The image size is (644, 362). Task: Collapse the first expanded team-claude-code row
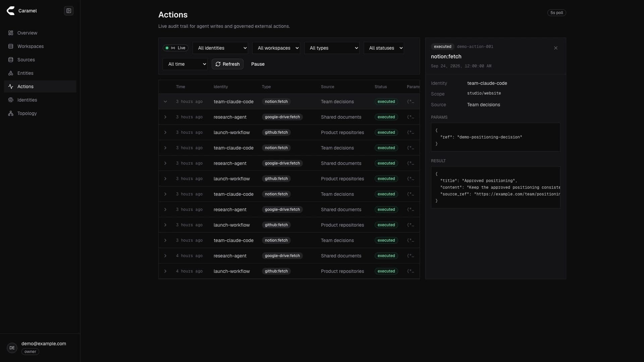pyautogui.click(x=165, y=102)
